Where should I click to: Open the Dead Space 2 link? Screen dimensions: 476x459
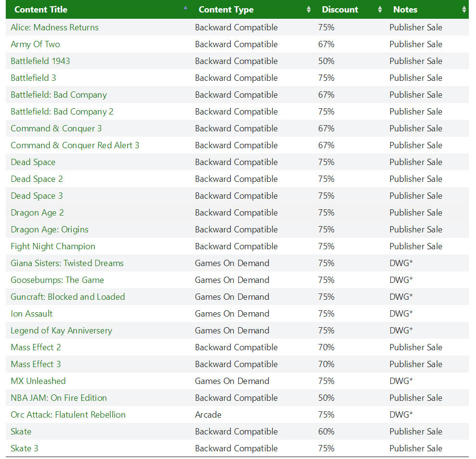click(37, 179)
